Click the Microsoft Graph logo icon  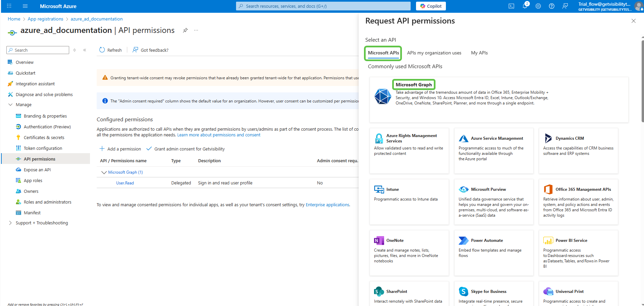click(383, 96)
